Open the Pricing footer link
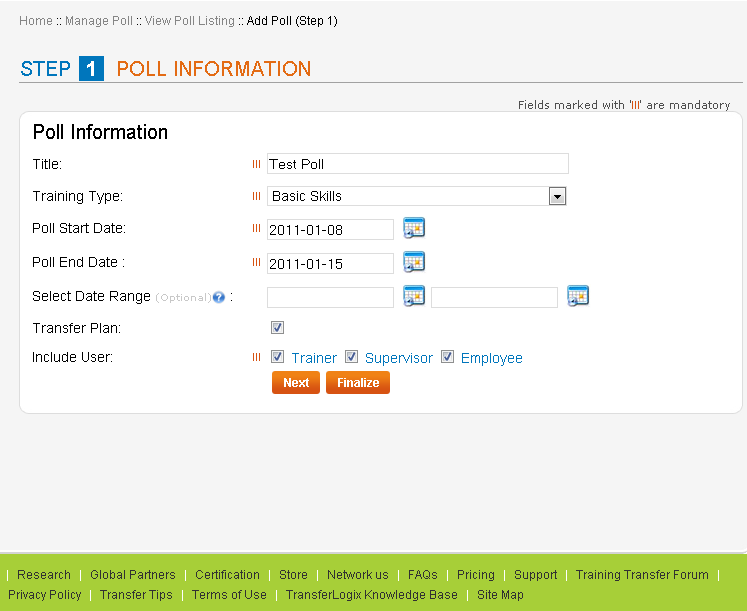Viewport: 747px width, 611px height. [x=475, y=575]
